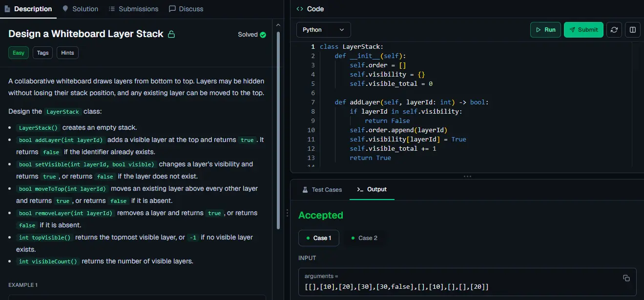The height and width of the screenshot is (300, 644).
Task: Click the Discuss tab chat icon
Action: click(x=172, y=9)
